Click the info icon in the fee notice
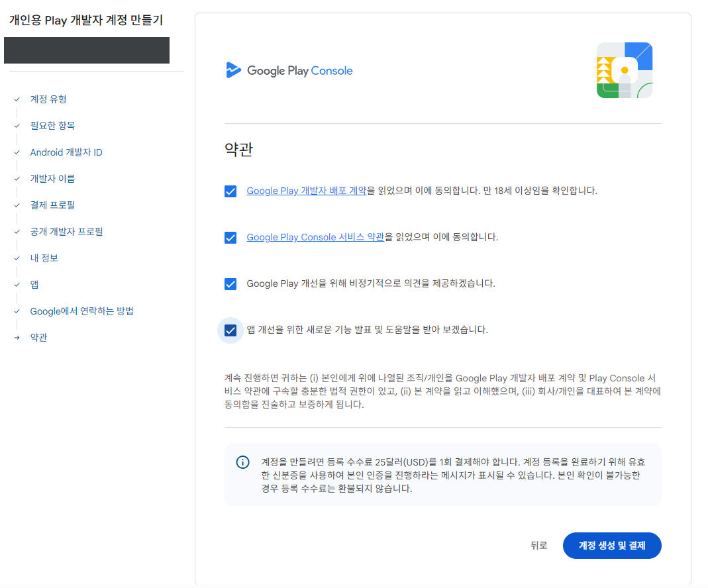The image size is (708, 588). pos(243,462)
